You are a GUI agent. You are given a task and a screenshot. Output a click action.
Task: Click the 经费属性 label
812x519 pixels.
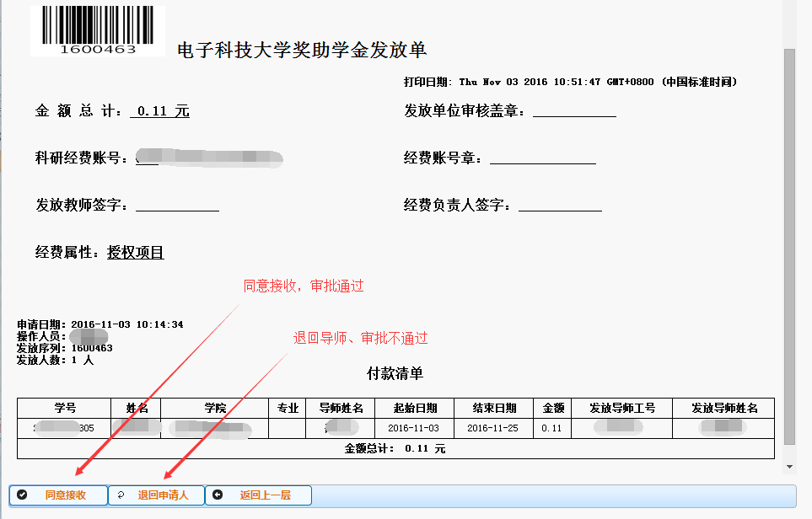pos(67,253)
